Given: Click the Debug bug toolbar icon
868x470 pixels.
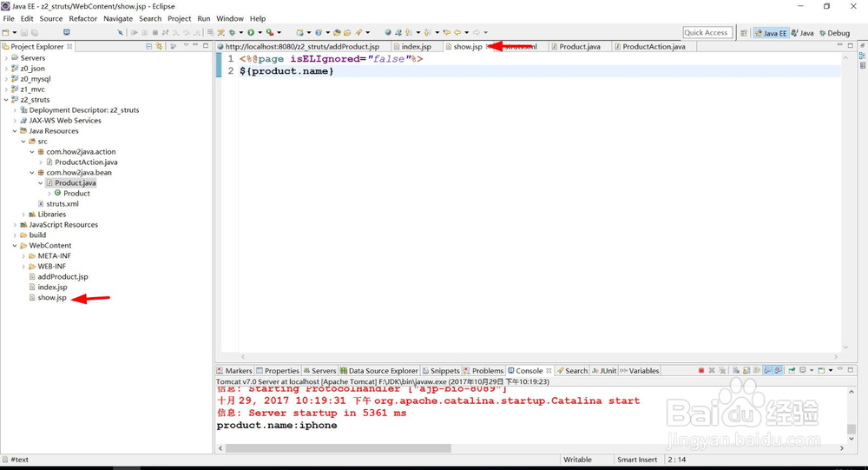Looking at the screenshot, I should [x=232, y=32].
